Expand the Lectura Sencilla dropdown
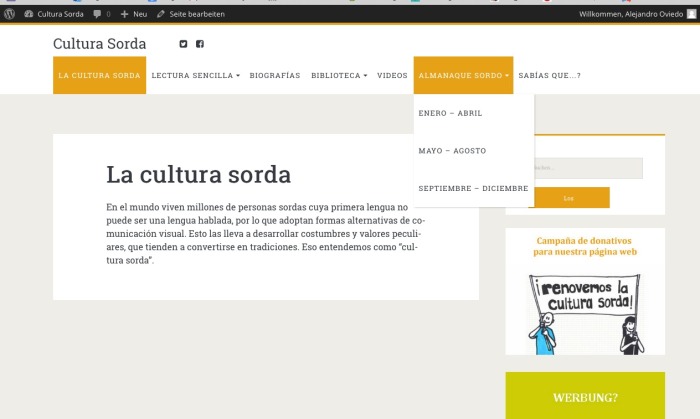This screenshot has width=700, height=419. coord(196,75)
